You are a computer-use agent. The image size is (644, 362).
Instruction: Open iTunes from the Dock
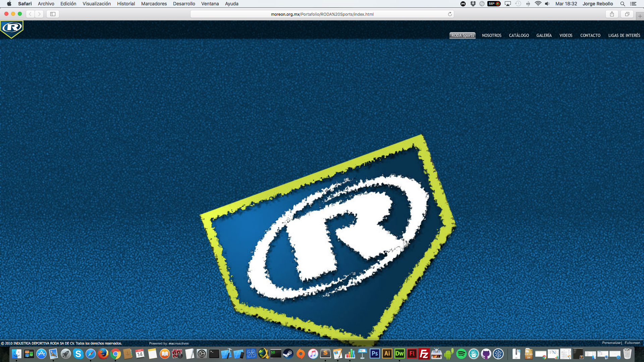tap(313, 354)
